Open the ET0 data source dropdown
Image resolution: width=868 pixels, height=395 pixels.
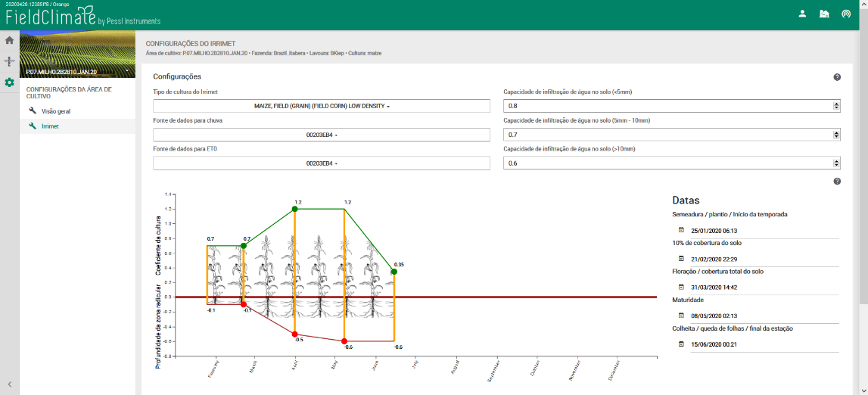pos(322,163)
